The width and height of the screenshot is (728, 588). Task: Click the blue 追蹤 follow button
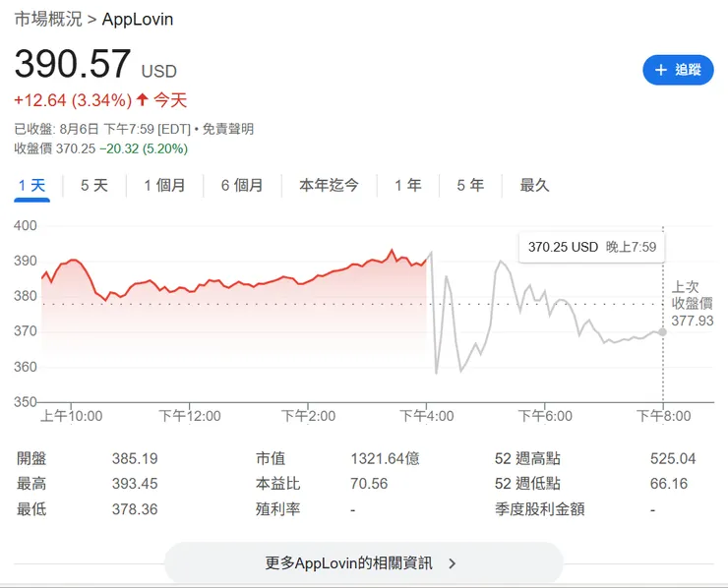click(678, 70)
